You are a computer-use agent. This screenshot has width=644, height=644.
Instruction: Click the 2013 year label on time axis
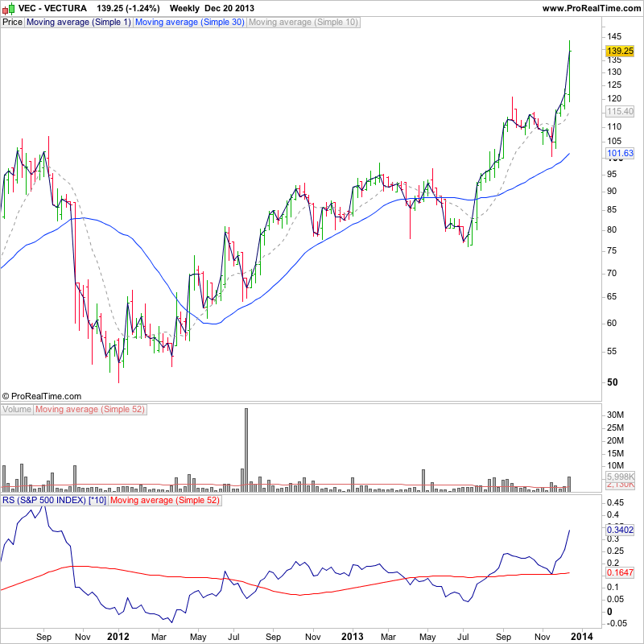353,637
